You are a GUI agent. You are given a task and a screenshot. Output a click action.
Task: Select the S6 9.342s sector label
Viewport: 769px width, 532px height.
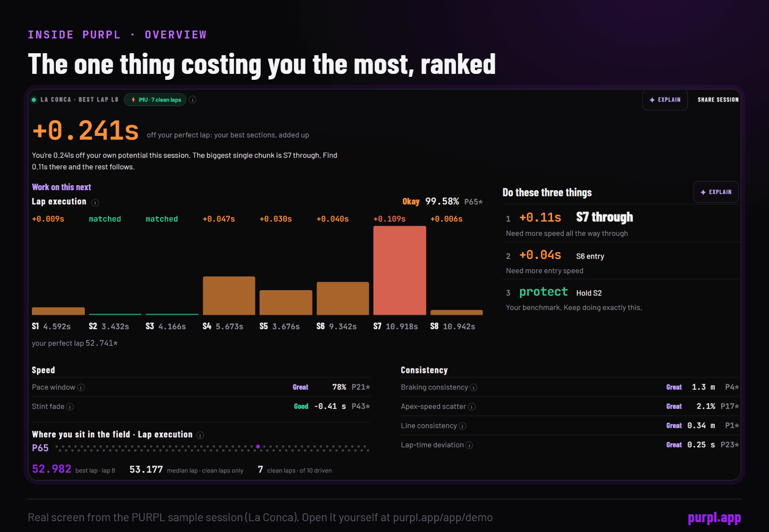[x=337, y=327]
